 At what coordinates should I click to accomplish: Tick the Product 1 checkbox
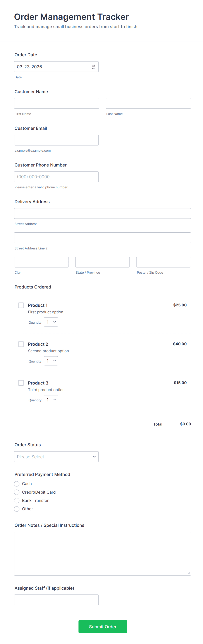click(21, 305)
